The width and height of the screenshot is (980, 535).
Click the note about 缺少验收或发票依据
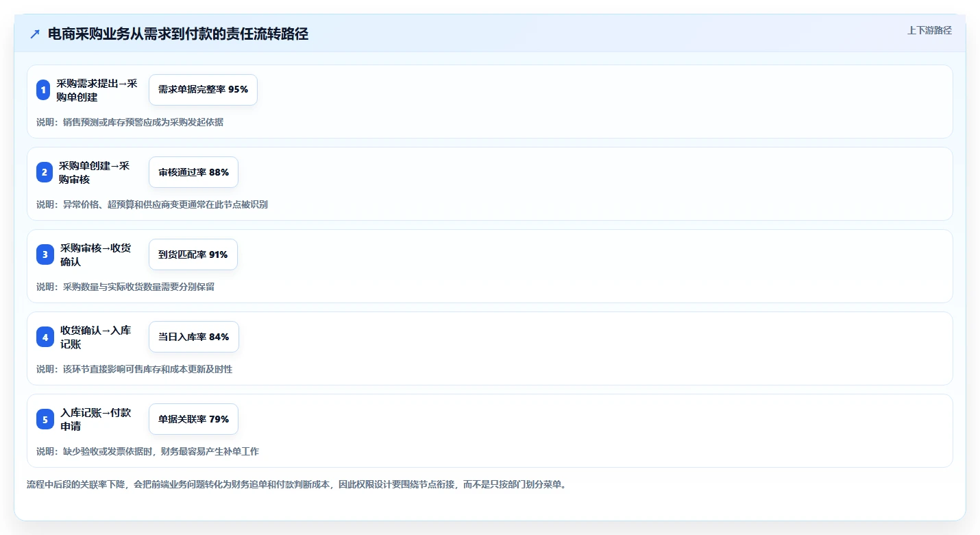point(148,451)
